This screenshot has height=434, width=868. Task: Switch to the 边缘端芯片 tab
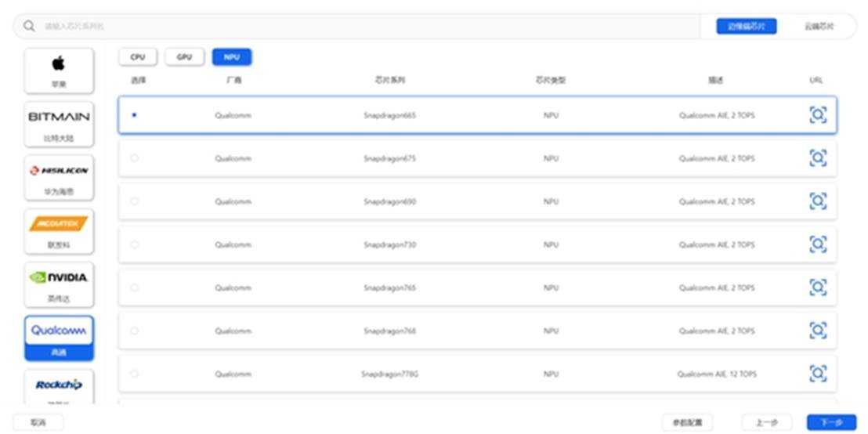(747, 26)
